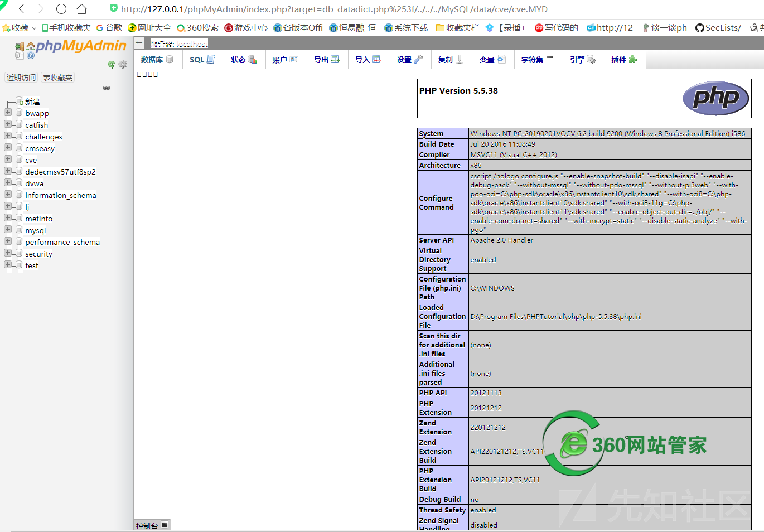Open the 字符集 (Charsets) tab
Viewport: 764px width, 532px height.
(538, 60)
